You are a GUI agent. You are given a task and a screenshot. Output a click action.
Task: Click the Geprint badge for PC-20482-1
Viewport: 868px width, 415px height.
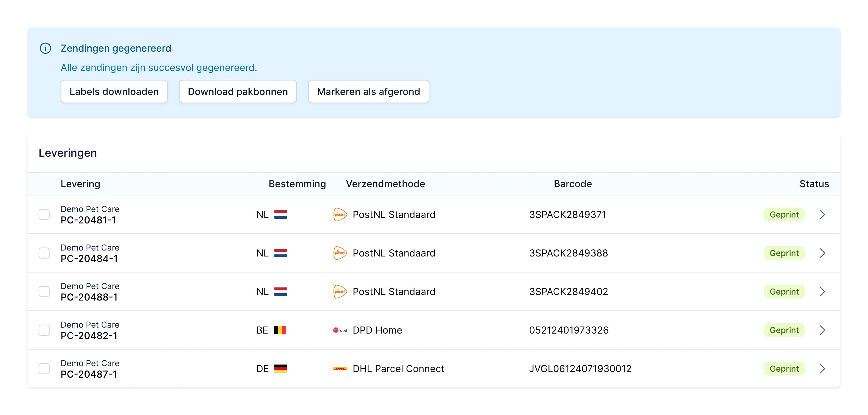coord(784,330)
